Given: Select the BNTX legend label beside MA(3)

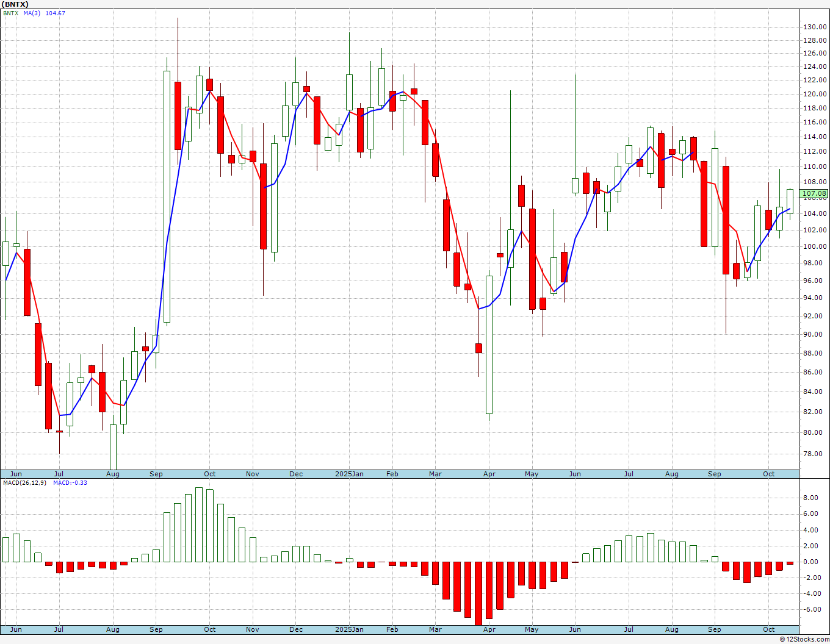Looking at the screenshot, I should [x=10, y=13].
